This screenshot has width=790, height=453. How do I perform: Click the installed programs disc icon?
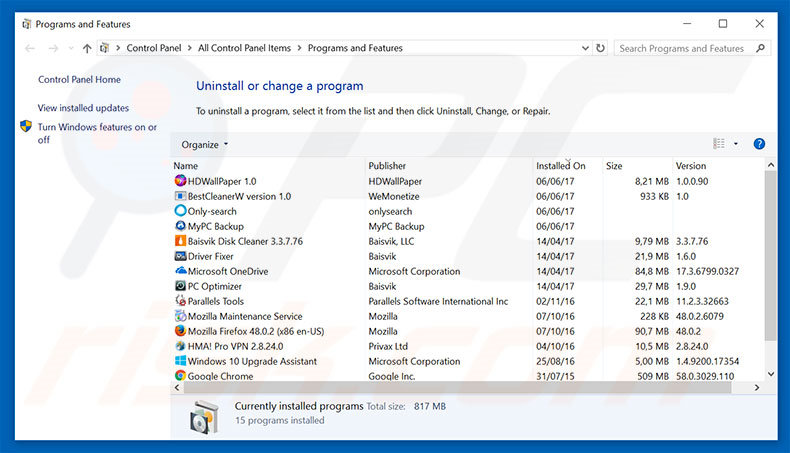[205, 416]
